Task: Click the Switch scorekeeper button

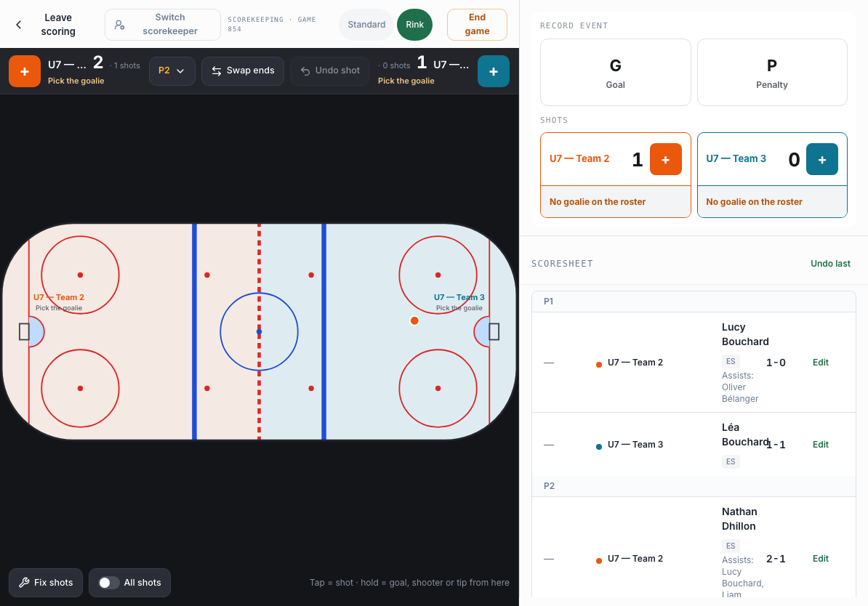Action: point(163,25)
